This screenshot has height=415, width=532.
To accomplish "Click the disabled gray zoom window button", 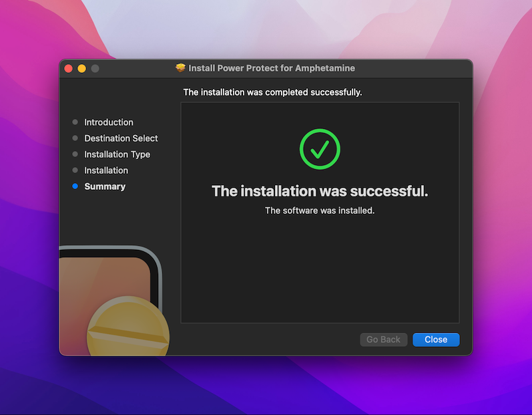I will point(95,69).
